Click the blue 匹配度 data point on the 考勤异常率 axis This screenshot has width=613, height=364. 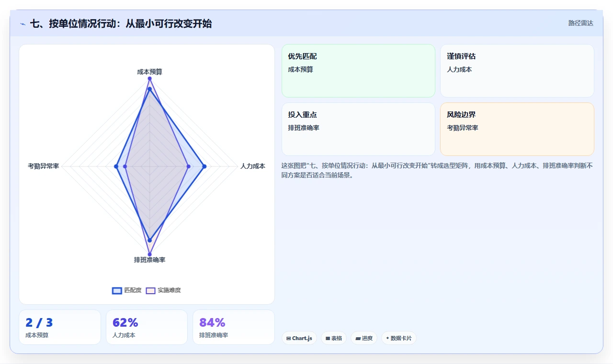(116, 166)
